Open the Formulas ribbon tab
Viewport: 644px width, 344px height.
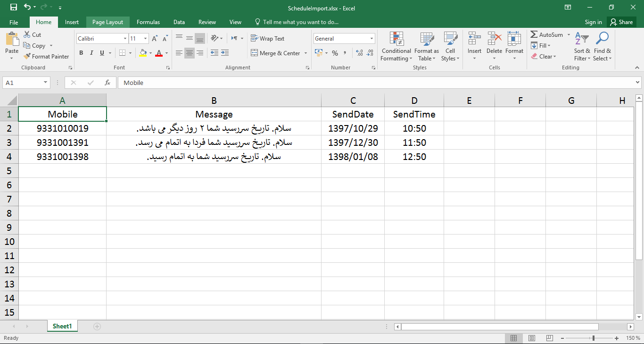[x=148, y=22]
